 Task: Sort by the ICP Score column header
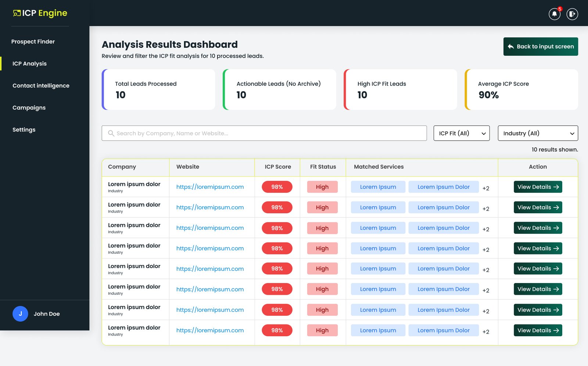pos(278,167)
